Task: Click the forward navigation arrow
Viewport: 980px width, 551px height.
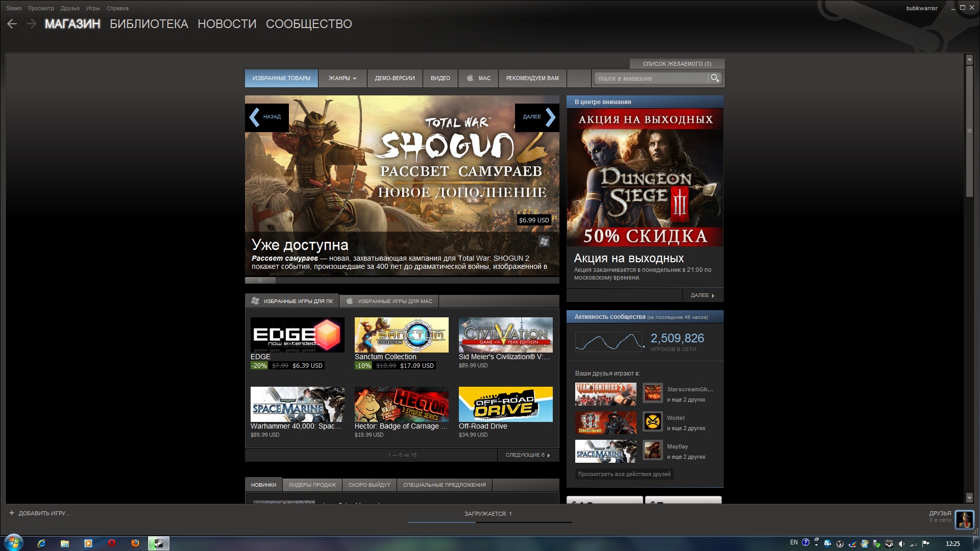Action: pos(31,24)
